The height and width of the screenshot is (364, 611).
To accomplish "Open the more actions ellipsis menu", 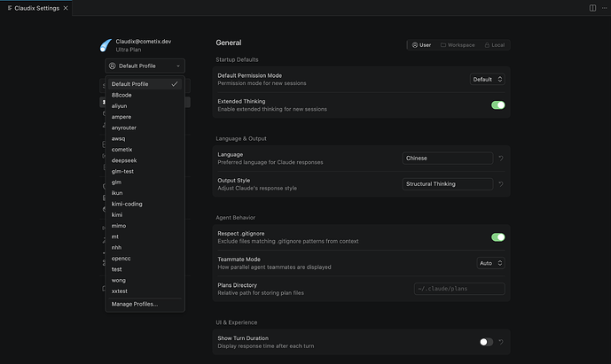I will click(605, 8).
